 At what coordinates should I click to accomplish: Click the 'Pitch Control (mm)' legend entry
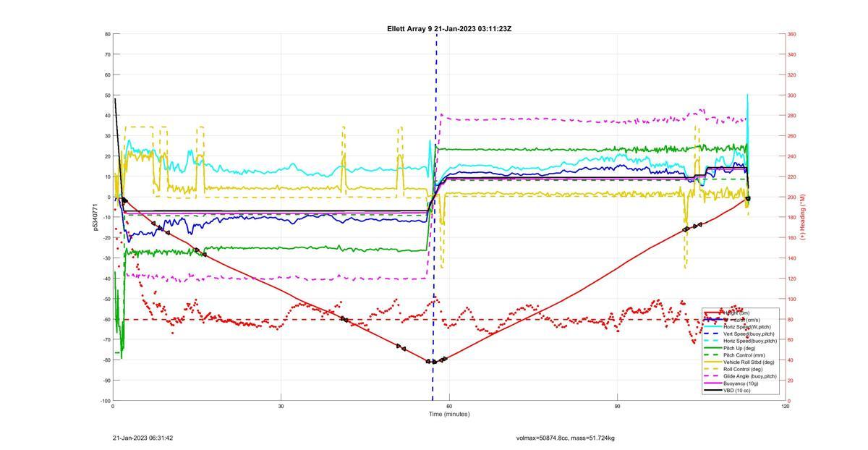pyautogui.click(x=744, y=355)
